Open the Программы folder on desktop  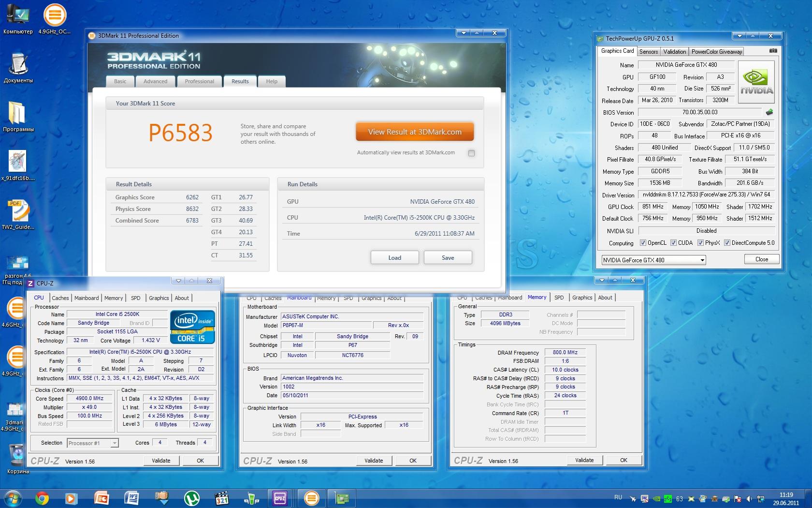[x=18, y=117]
